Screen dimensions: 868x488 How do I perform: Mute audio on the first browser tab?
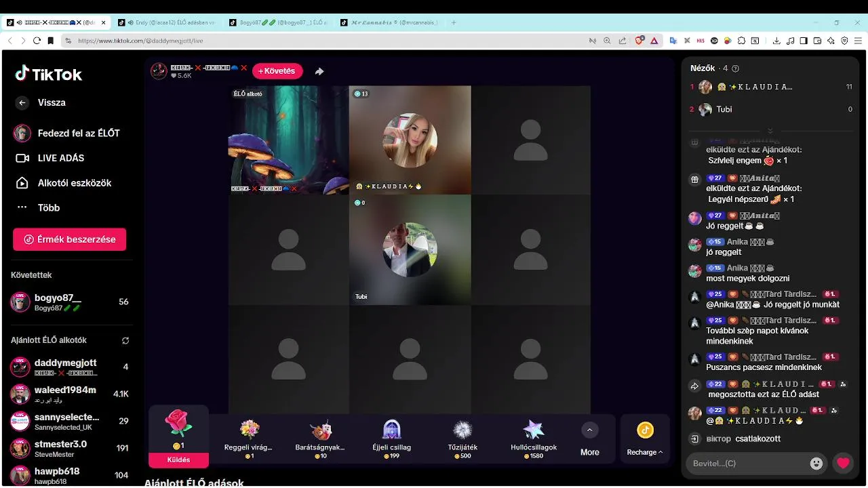(x=20, y=22)
